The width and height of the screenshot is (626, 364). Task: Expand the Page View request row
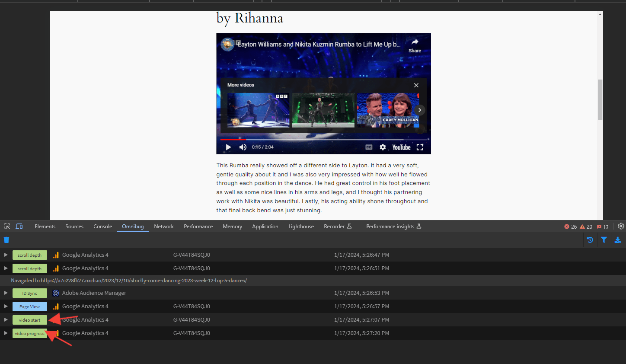6,307
